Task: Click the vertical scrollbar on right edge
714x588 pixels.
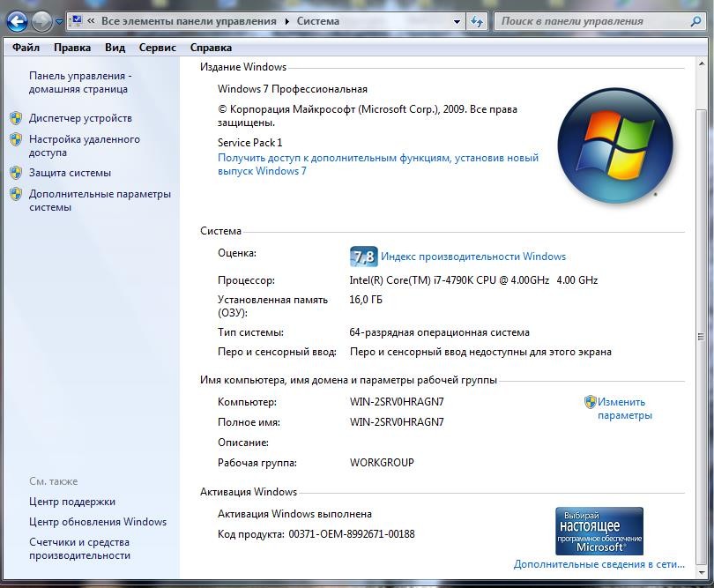Action: pyautogui.click(x=702, y=335)
